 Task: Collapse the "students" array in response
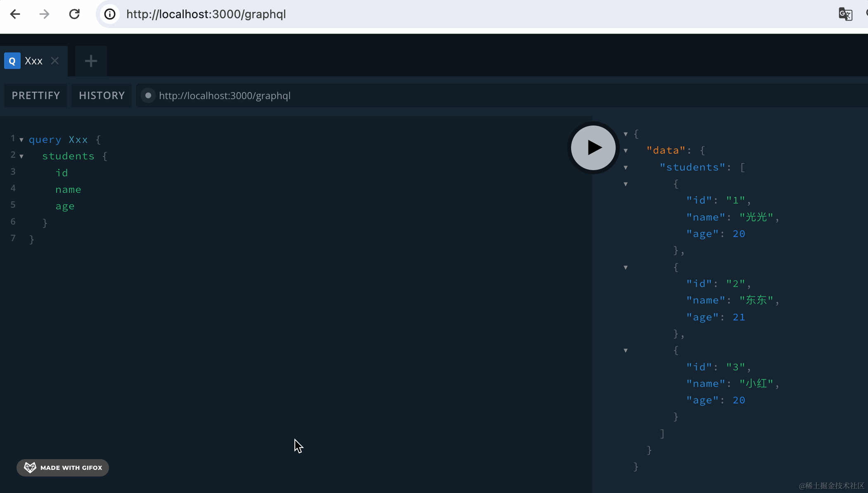(626, 167)
